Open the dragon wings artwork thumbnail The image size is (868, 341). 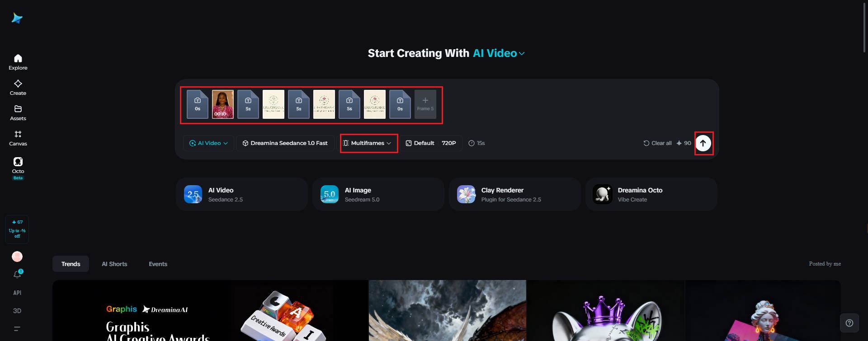448,311
